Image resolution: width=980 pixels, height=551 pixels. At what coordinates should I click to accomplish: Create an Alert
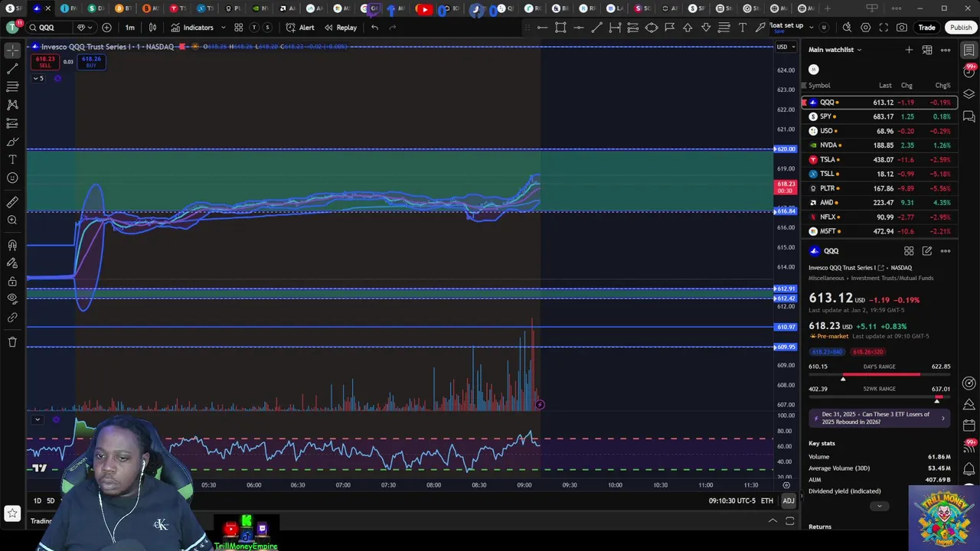tap(300, 28)
